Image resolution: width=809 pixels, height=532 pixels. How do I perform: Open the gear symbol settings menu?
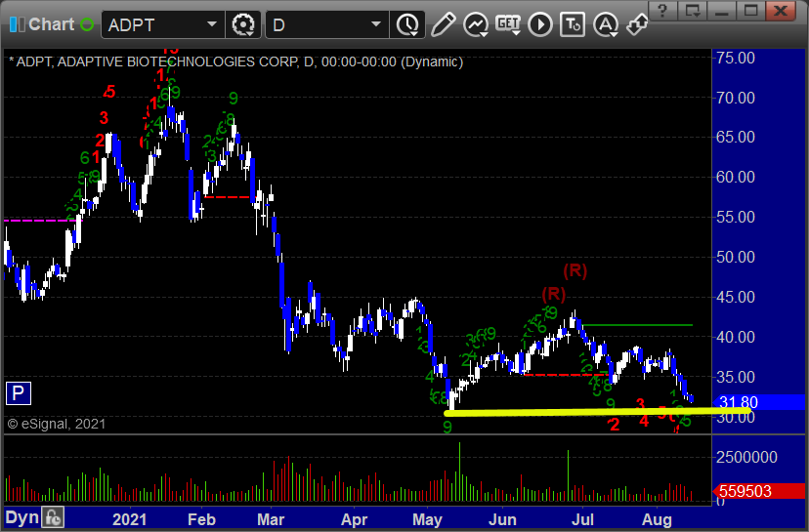pos(243,24)
